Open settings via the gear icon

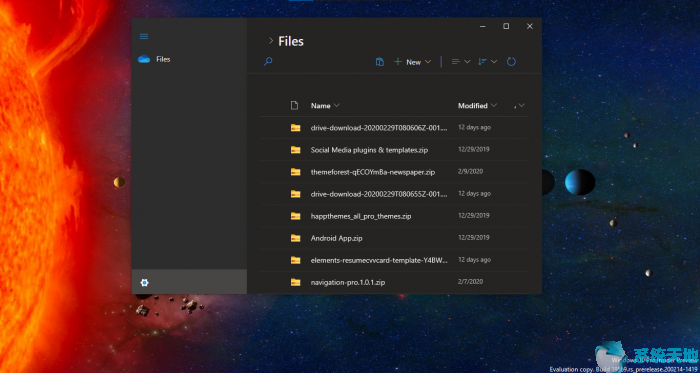(144, 282)
